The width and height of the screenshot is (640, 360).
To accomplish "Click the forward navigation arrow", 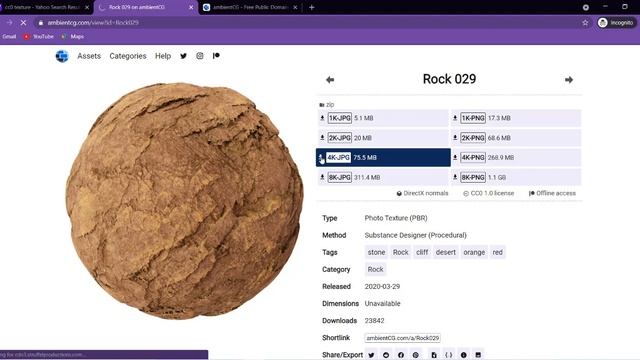I will 9,23.
